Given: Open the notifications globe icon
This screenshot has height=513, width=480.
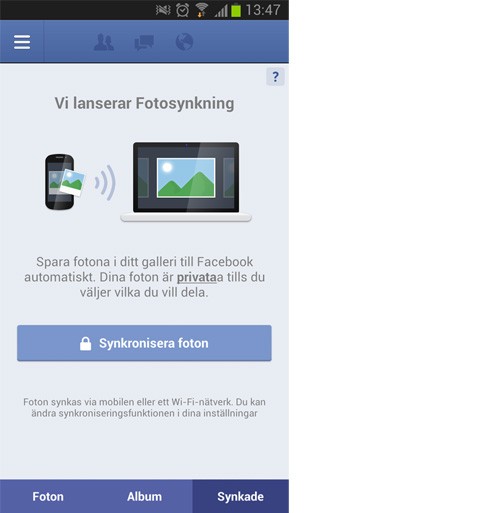Looking at the screenshot, I should point(184,42).
